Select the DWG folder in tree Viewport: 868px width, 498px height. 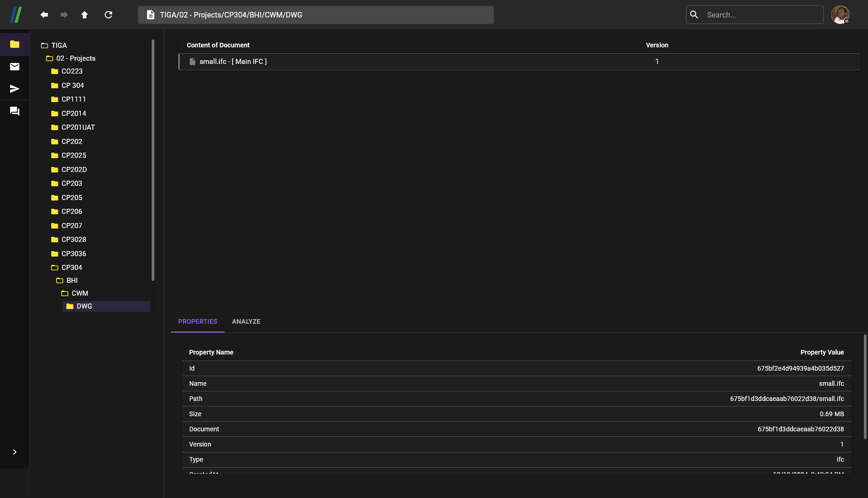click(x=84, y=306)
